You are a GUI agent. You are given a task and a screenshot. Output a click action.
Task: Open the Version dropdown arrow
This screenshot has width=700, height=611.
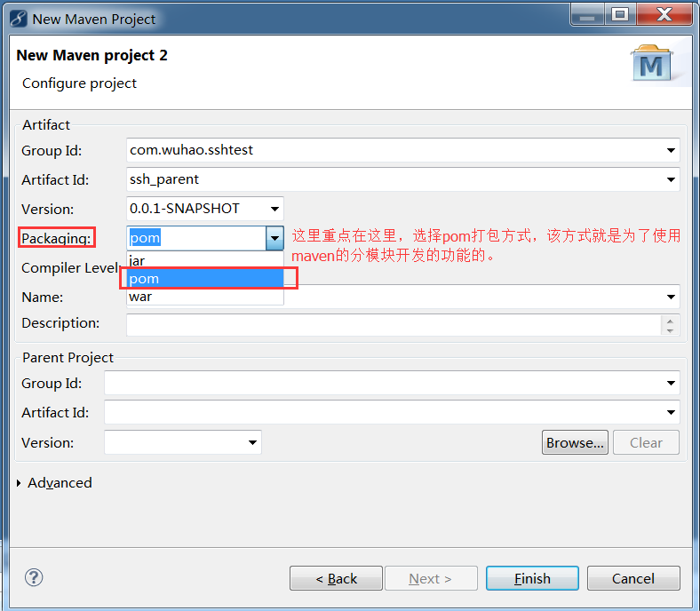point(274,210)
